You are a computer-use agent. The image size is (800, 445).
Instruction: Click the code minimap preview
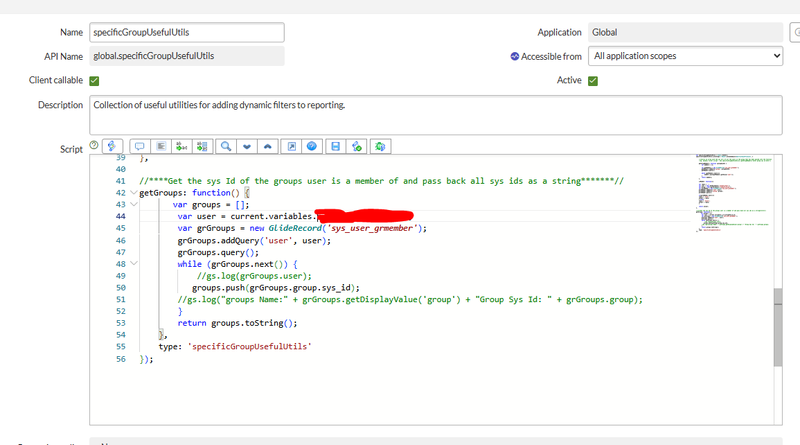point(733,193)
